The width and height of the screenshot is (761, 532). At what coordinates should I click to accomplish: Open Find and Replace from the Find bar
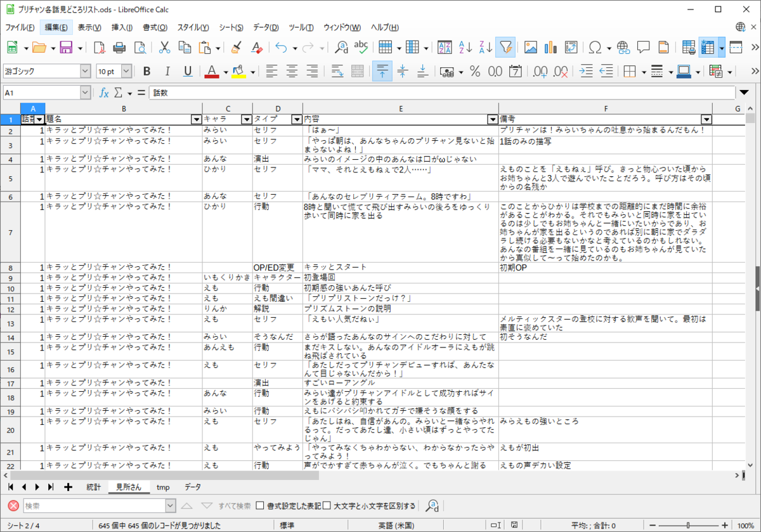point(433,505)
